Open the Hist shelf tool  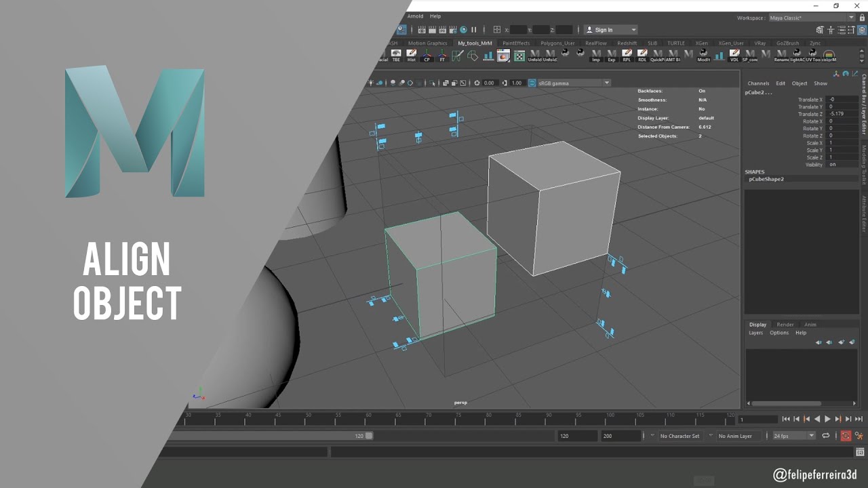412,55
